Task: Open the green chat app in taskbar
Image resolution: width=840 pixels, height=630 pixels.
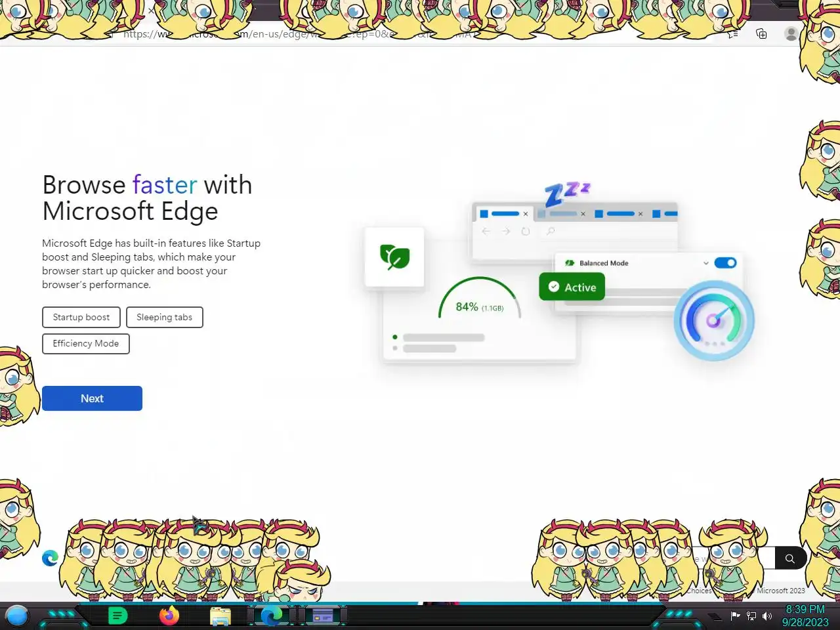Action: pyautogui.click(x=117, y=616)
